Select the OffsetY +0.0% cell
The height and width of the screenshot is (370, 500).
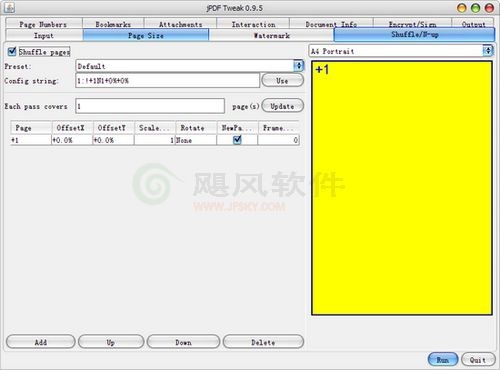coord(114,140)
